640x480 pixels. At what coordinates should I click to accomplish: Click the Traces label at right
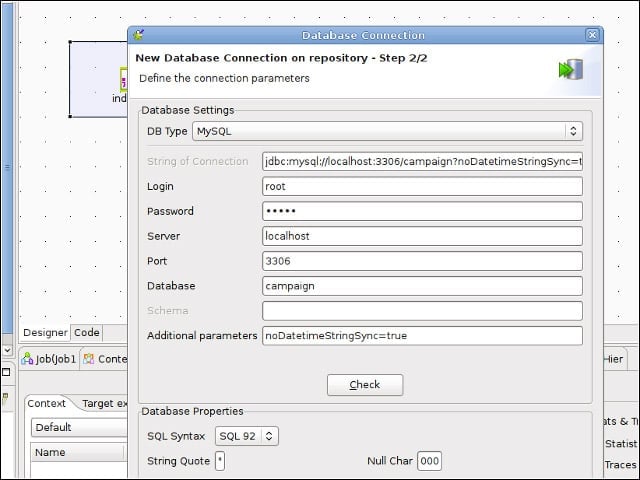pos(621,464)
